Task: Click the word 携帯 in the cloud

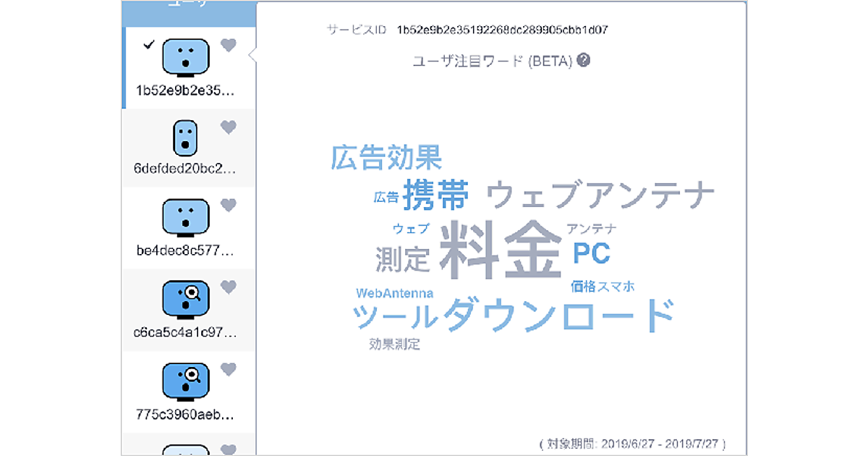Action: coord(436,194)
